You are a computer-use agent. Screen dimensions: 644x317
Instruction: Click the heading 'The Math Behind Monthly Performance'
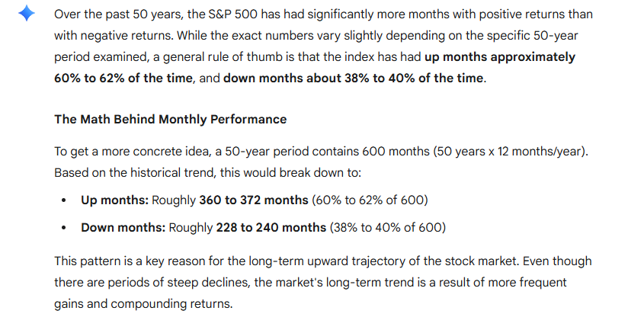[x=170, y=119]
